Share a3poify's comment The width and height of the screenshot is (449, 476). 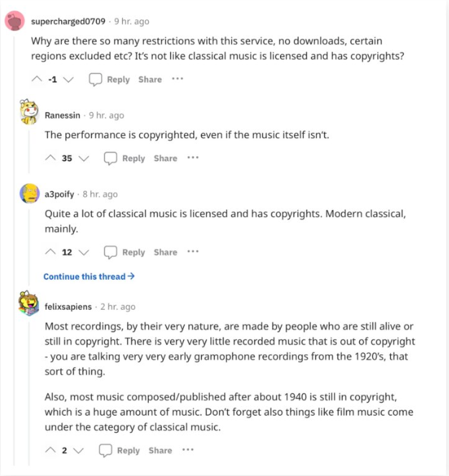coord(165,252)
